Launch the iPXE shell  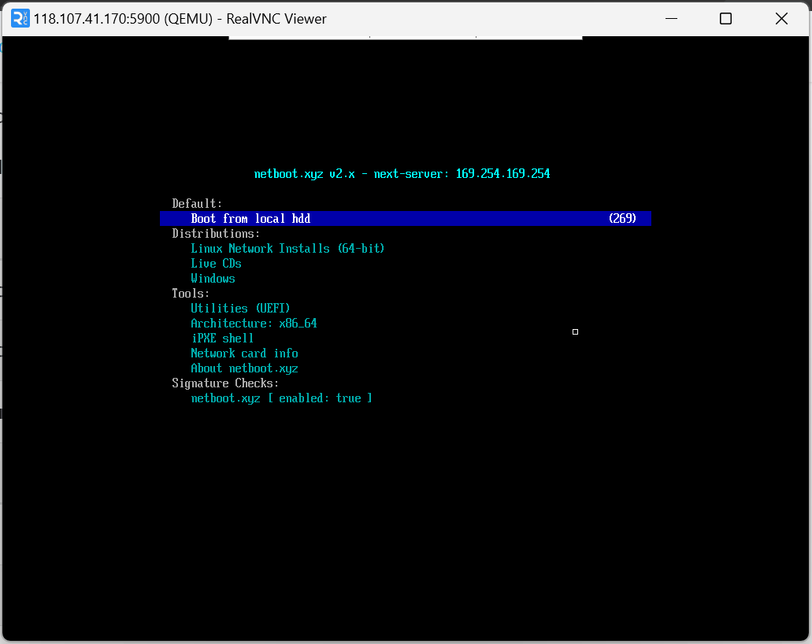click(x=222, y=338)
